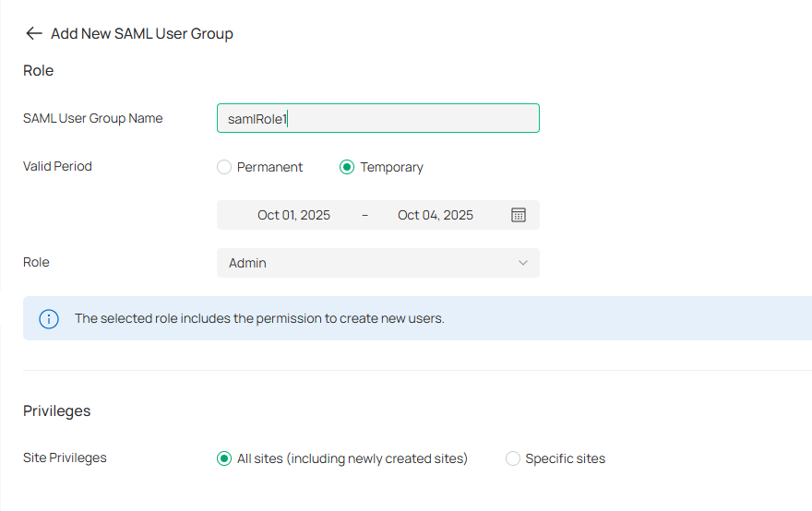Choose the Specific sites radio option
Image resolution: width=812 pixels, height=511 pixels.
pos(513,458)
